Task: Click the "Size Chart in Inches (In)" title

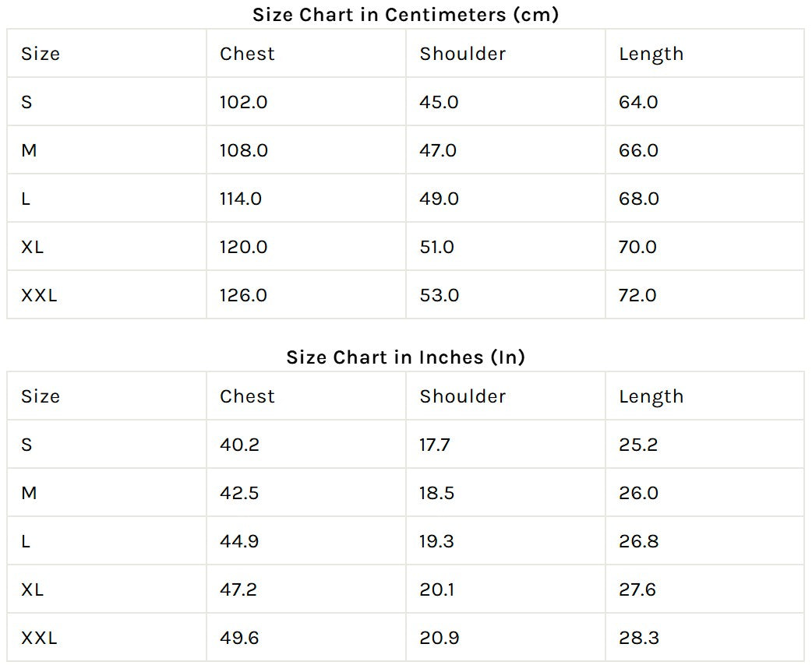Action: click(405, 357)
